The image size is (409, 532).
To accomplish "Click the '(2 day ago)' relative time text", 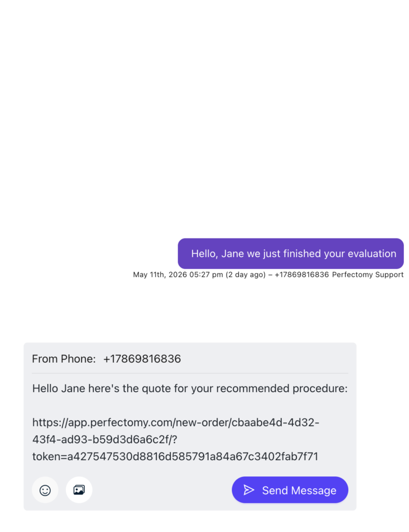I will point(246,274).
